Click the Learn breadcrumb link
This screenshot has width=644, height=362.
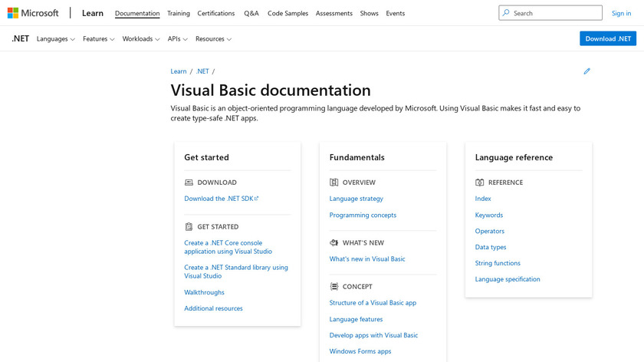point(178,71)
